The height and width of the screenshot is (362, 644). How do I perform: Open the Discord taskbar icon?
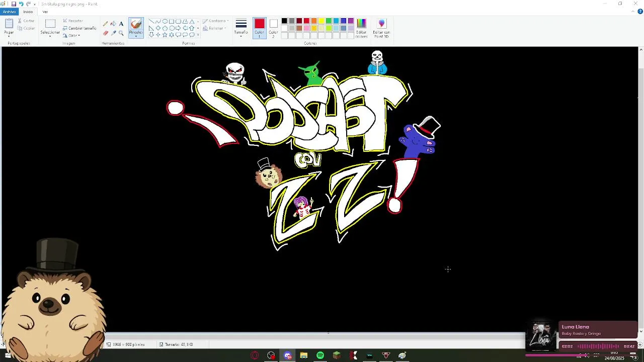point(288,355)
